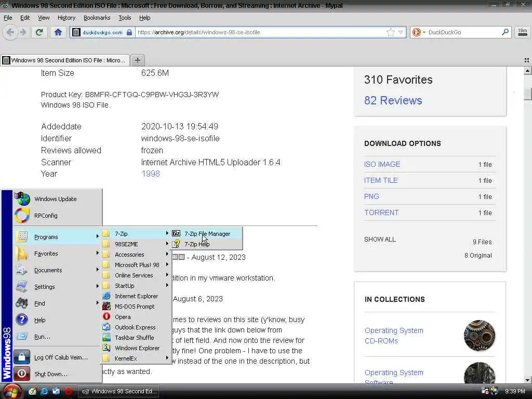Click the bookmark star in address bar
Image resolution: width=532 pixels, height=399 pixels.
tap(391, 33)
